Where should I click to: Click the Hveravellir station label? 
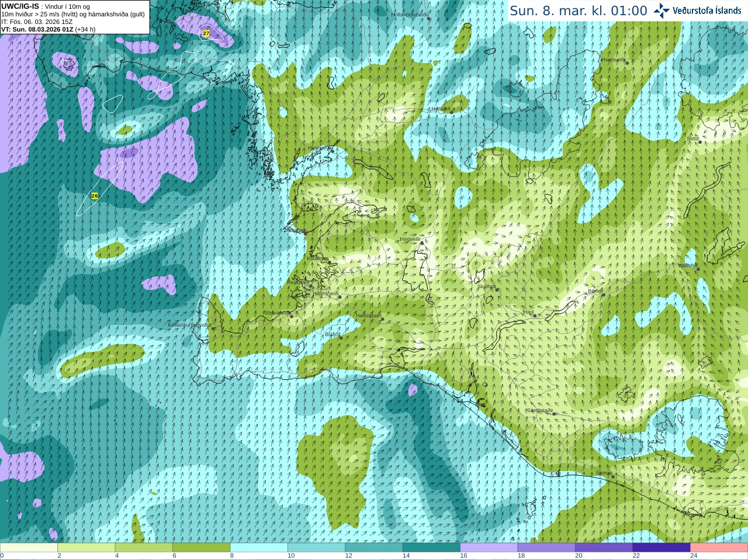[613, 60]
